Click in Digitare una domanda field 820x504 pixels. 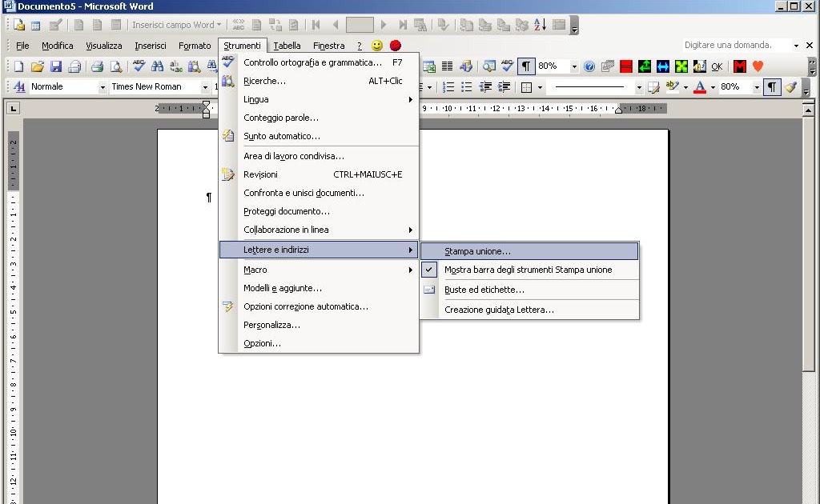pos(737,46)
